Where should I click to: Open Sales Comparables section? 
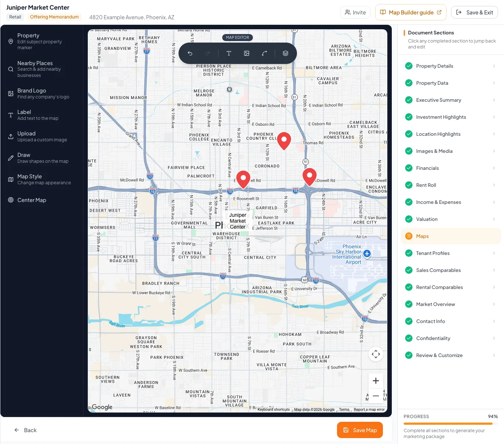point(451,270)
